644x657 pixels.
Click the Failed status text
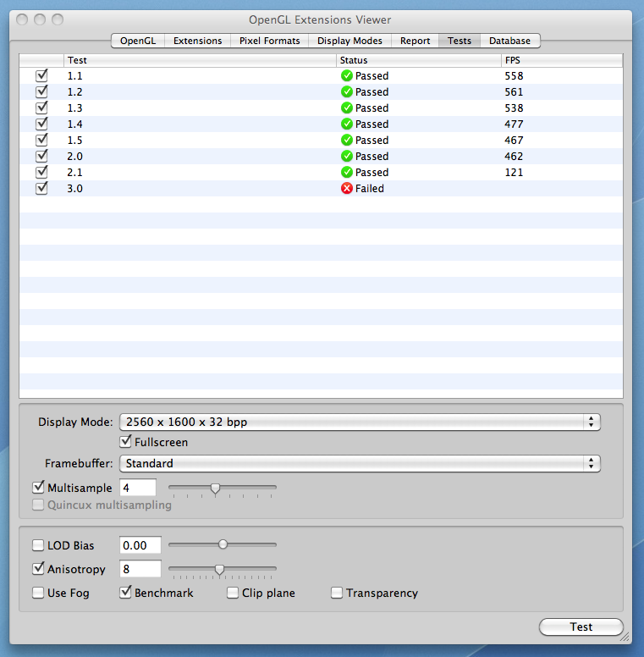coord(369,189)
